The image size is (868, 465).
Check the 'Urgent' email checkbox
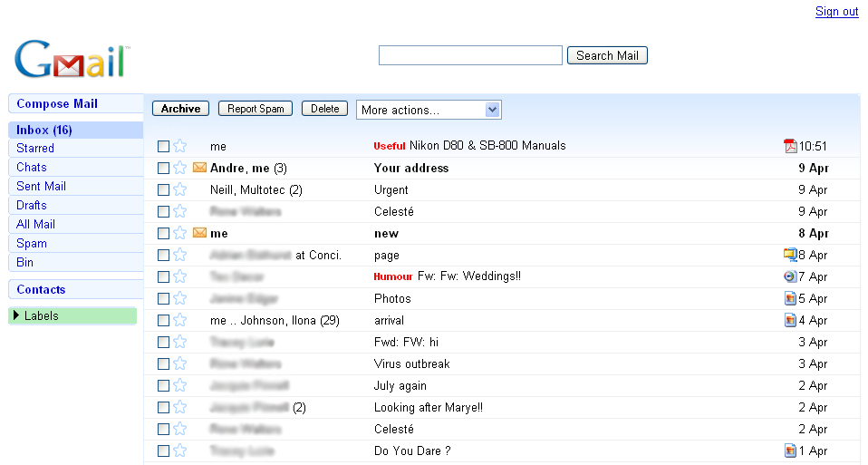point(163,189)
